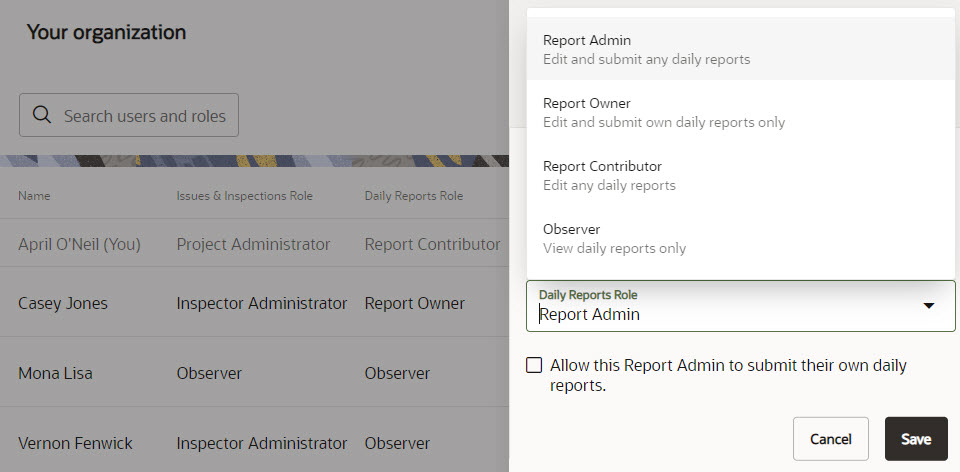Open Casey Jones user row
The height and width of the screenshot is (472, 960).
[254, 303]
